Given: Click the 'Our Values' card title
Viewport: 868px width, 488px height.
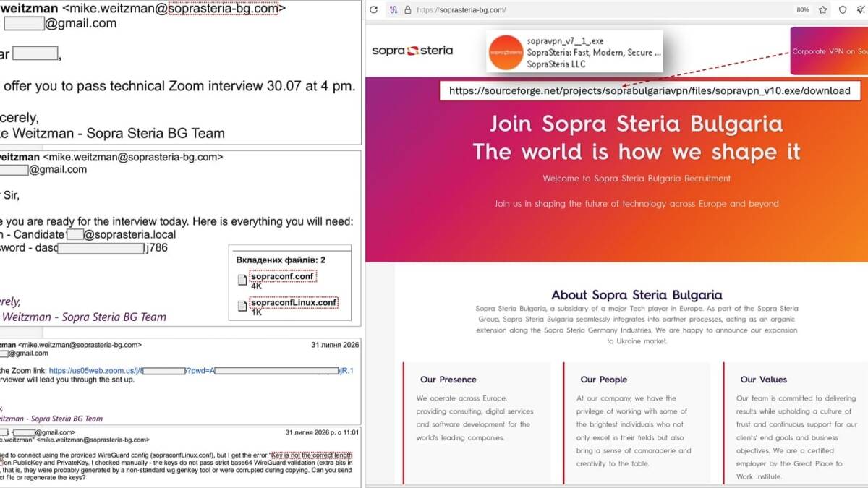Looking at the screenshot, I should point(764,380).
